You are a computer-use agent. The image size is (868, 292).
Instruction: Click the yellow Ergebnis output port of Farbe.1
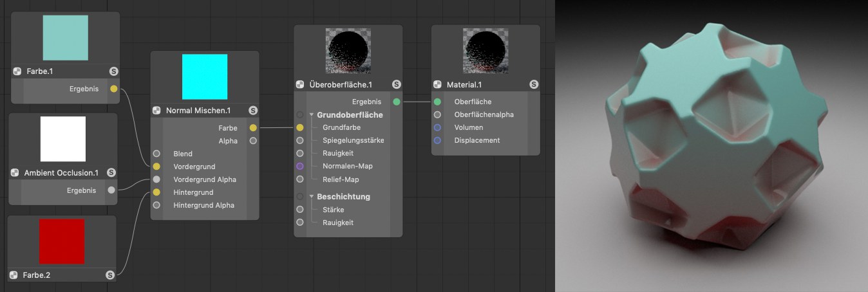click(114, 89)
